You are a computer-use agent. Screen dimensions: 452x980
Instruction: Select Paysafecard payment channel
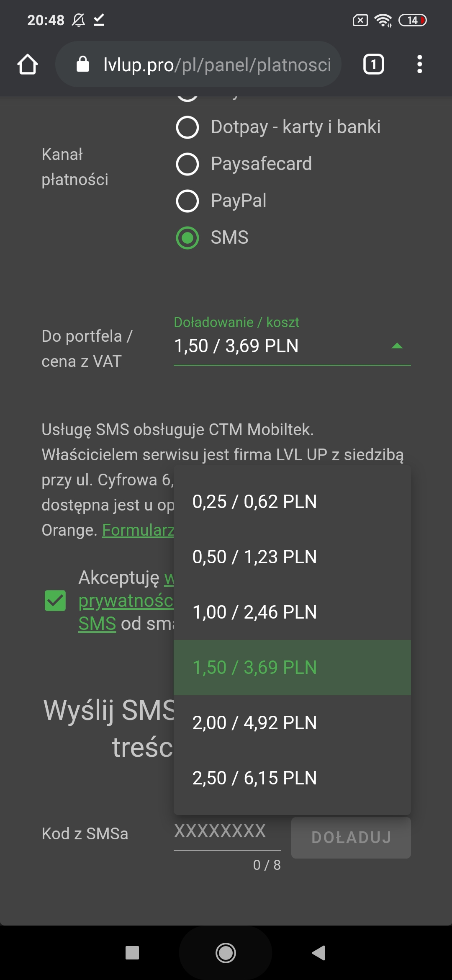pyautogui.click(x=187, y=164)
